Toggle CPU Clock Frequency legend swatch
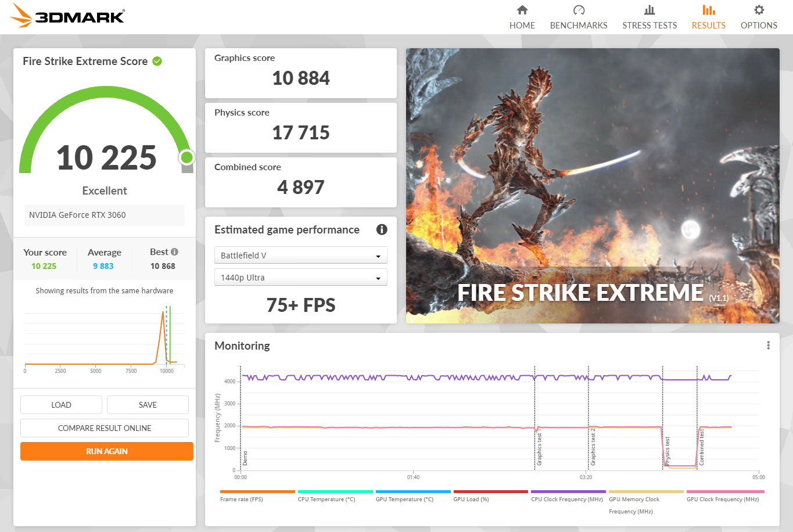 568,491
